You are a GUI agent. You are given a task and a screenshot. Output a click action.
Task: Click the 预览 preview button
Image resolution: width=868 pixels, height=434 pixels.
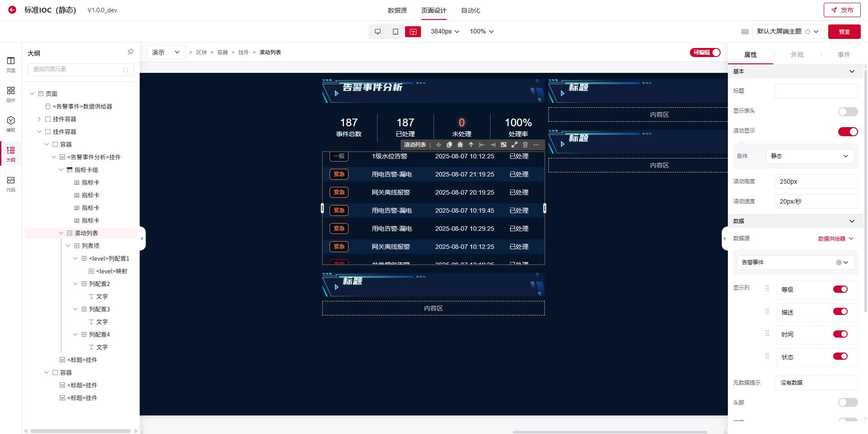(x=844, y=32)
